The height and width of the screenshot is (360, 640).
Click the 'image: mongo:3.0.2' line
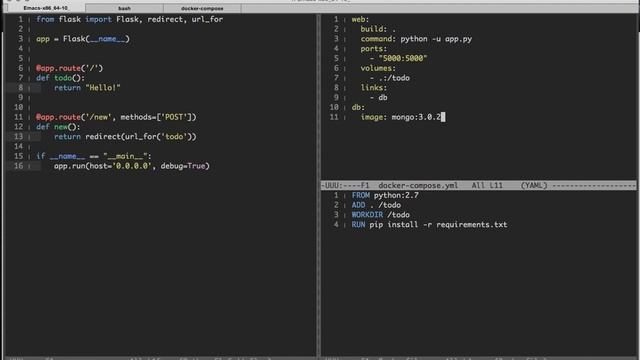click(x=400, y=117)
